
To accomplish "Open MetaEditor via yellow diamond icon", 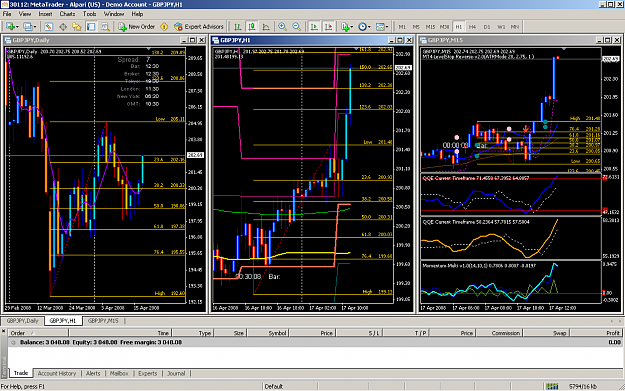I will click(164, 27).
